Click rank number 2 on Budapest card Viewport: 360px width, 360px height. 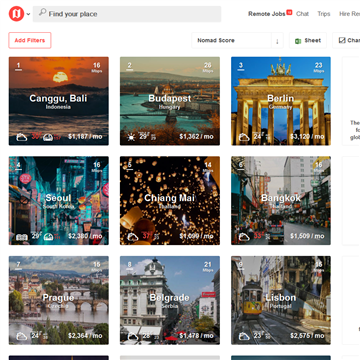pos(130,66)
